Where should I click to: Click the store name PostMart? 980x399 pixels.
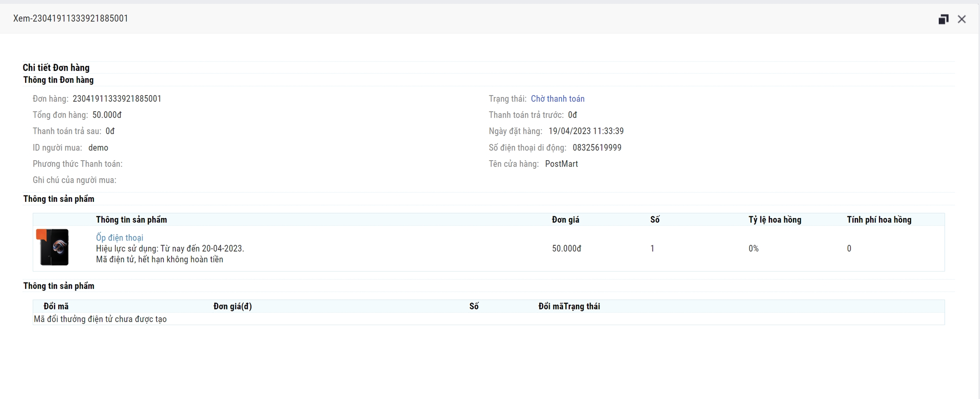[x=561, y=164]
